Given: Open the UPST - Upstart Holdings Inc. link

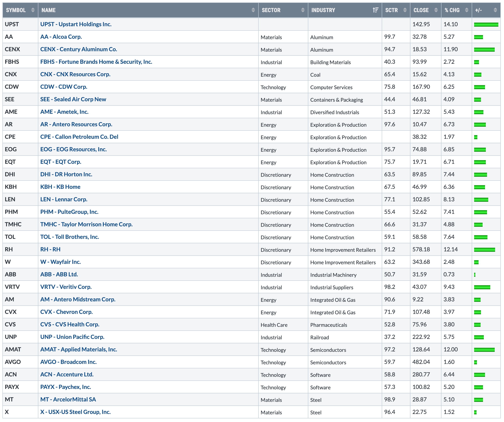Looking at the screenshot, I should [x=76, y=24].
